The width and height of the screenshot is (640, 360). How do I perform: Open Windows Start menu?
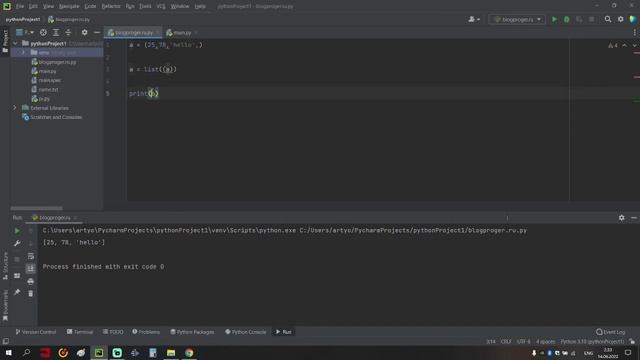(8, 353)
